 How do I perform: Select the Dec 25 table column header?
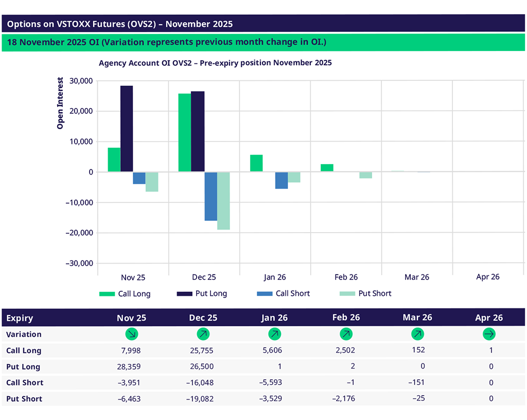coord(203,318)
